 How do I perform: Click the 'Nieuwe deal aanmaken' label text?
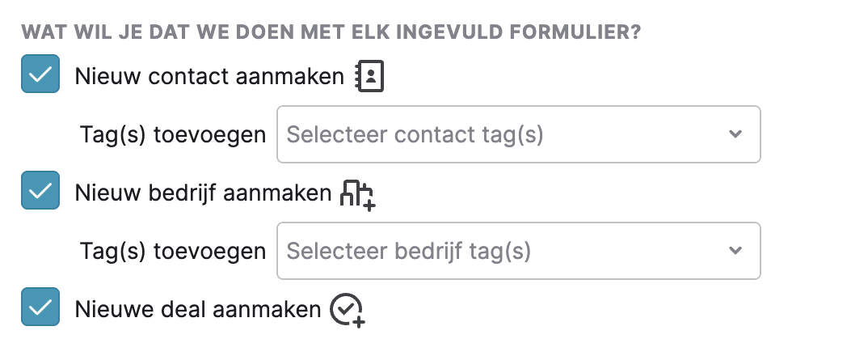click(x=198, y=309)
